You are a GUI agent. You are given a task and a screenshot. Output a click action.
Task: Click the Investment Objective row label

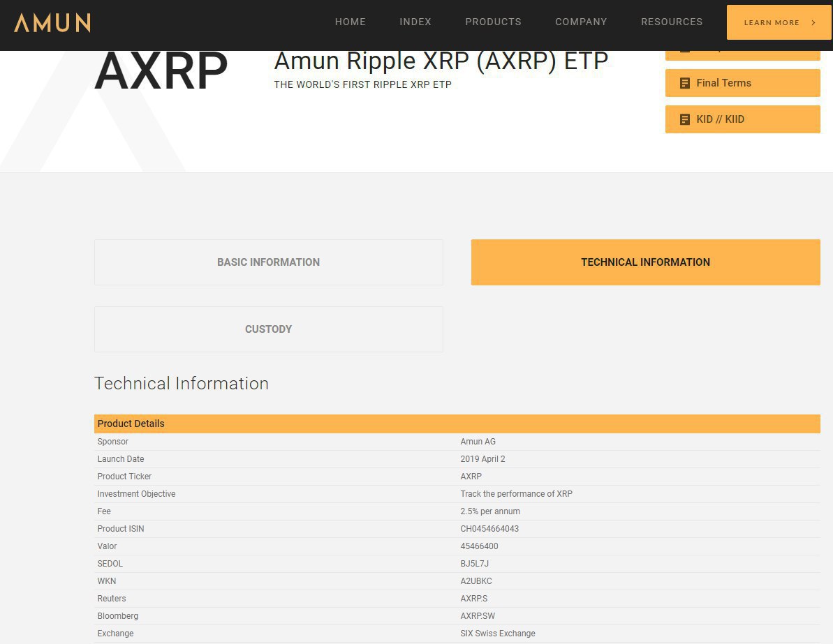pos(136,494)
